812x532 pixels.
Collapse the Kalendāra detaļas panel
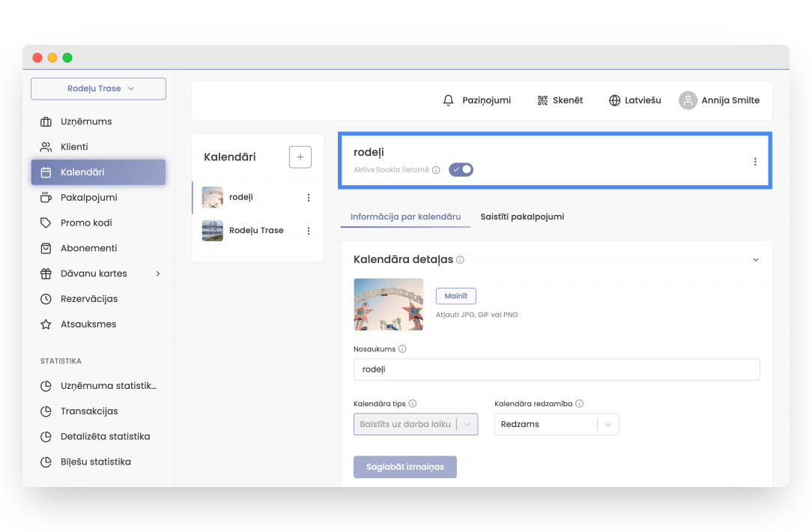[755, 259]
